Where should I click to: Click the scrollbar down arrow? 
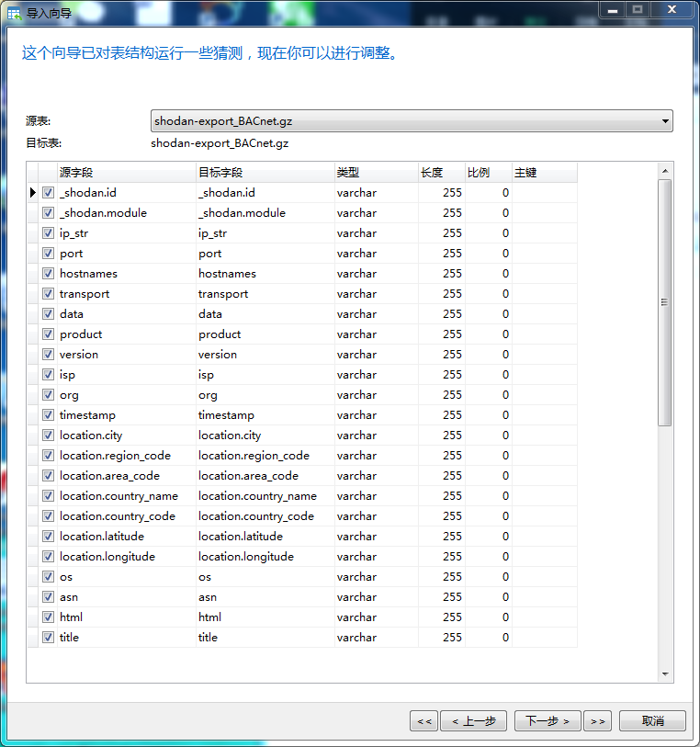click(665, 674)
